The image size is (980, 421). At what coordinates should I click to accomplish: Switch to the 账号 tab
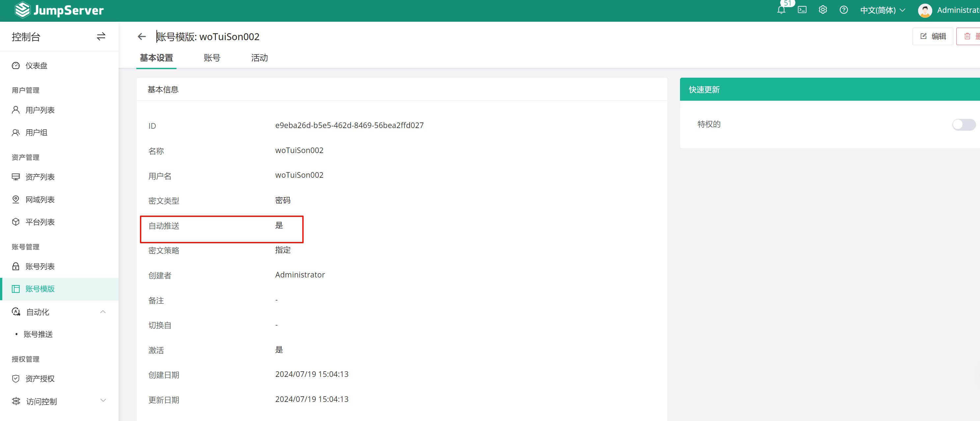[212, 58]
